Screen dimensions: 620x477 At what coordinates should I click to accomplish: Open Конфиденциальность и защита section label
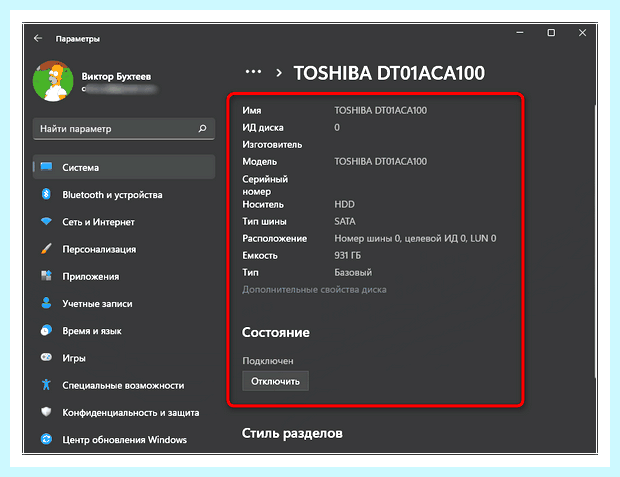click(x=131, y=413)
